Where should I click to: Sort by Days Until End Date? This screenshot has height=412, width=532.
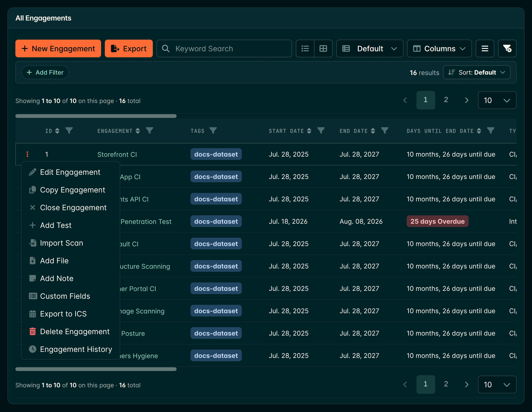(x=479, y=131)
